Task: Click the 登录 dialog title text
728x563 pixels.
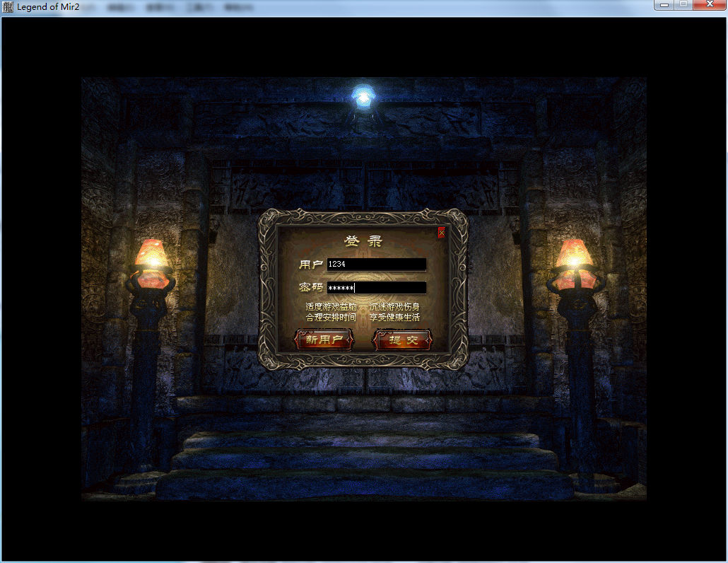Action: coord(363,240)
